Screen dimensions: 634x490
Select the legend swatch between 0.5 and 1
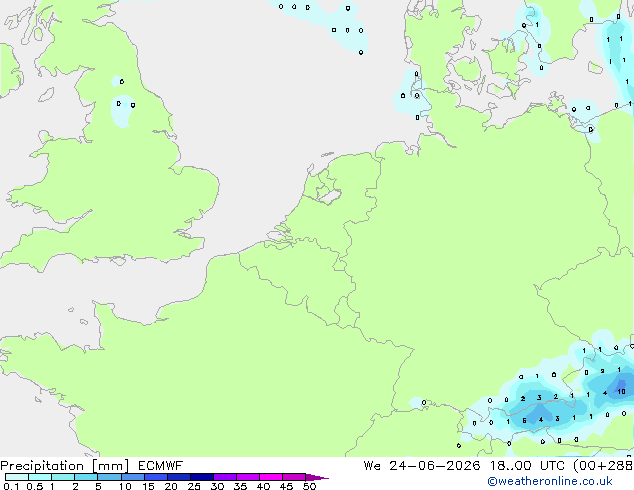[40, 477]
